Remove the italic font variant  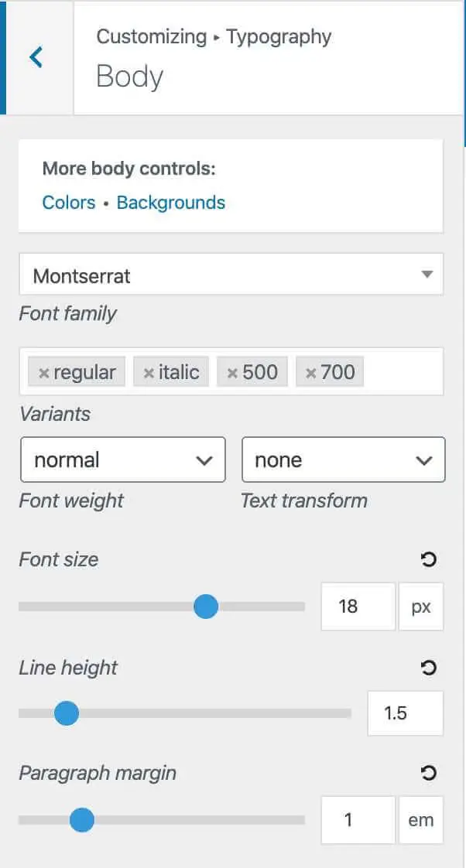tap(147, 371)
